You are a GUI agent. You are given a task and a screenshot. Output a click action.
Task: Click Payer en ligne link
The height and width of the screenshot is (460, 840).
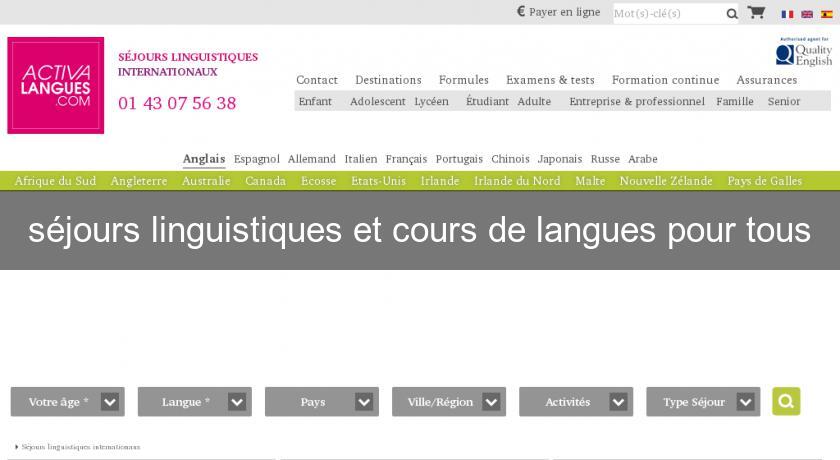559,12
